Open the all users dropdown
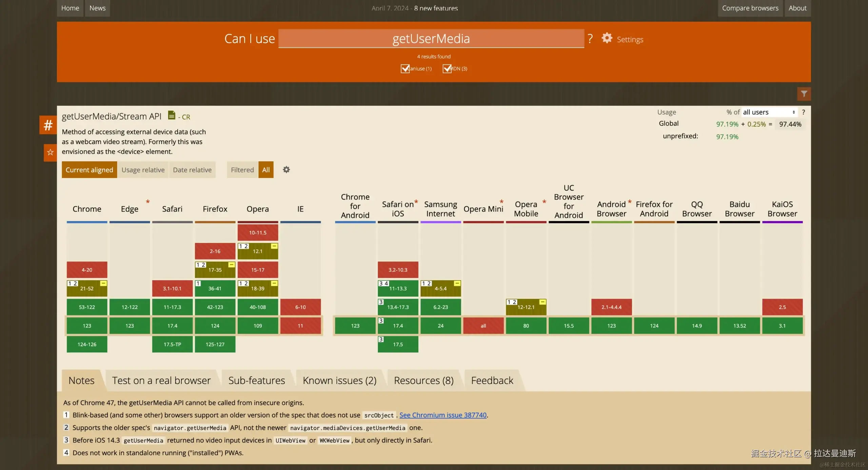 tap(769, 112)
